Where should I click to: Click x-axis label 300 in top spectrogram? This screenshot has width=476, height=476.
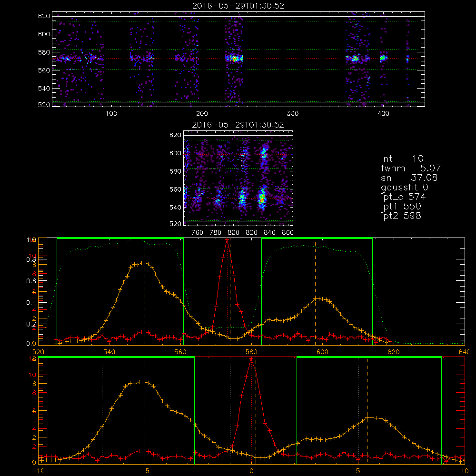(293, 114)
